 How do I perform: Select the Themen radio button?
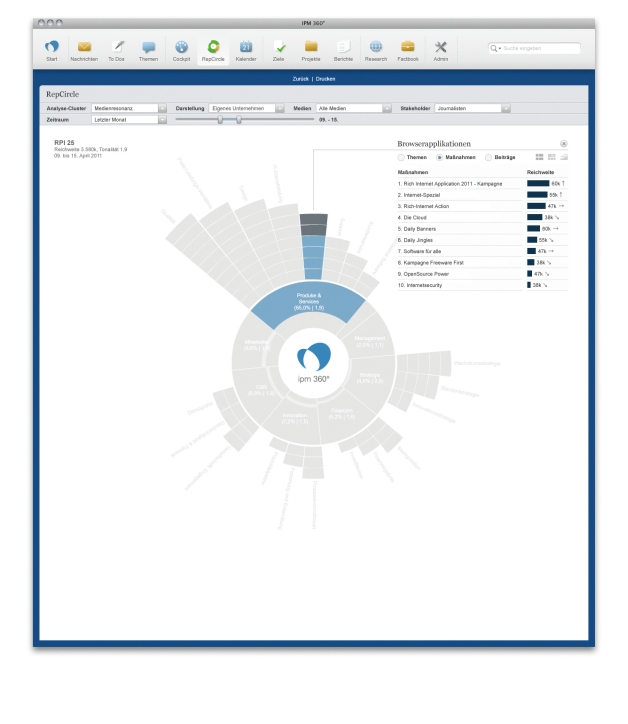coord(402,158)
